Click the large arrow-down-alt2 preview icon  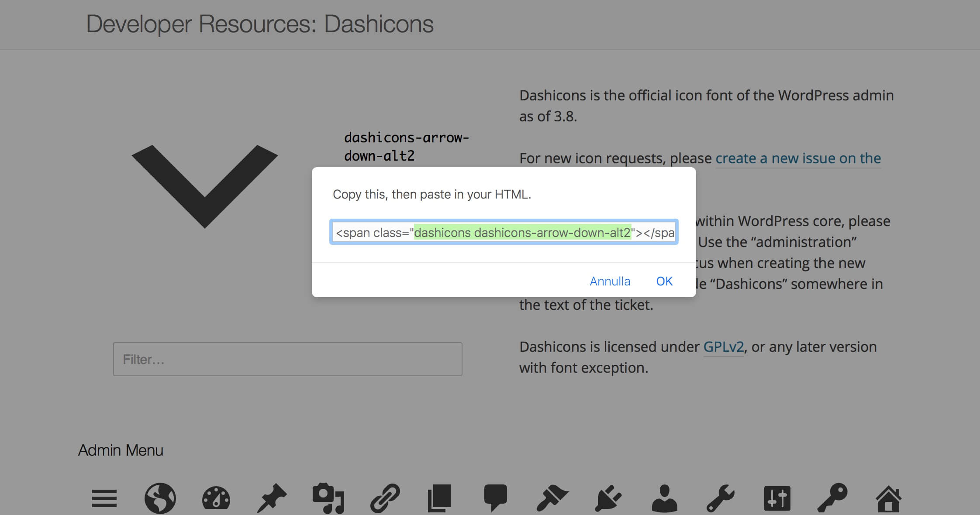pyautogui.click(x=205, y=186)
